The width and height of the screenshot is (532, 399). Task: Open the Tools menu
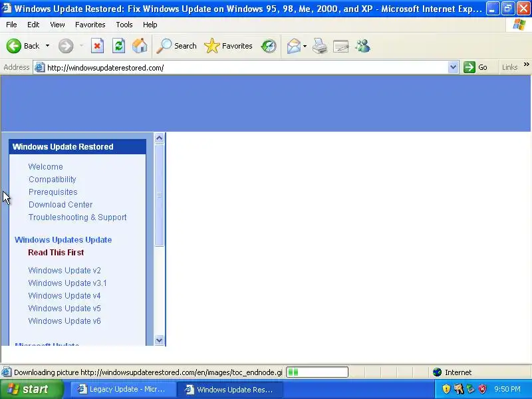[124, 25]
